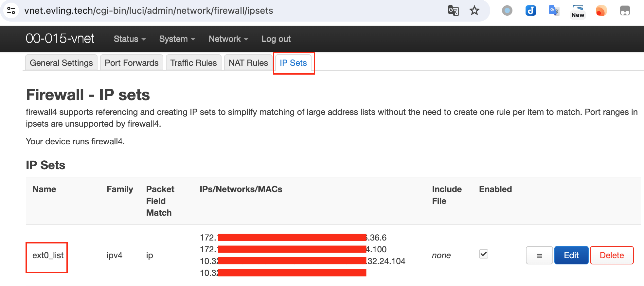Click the reorder handle button for ext0_list
644x286 pixels.
[539, 255]
